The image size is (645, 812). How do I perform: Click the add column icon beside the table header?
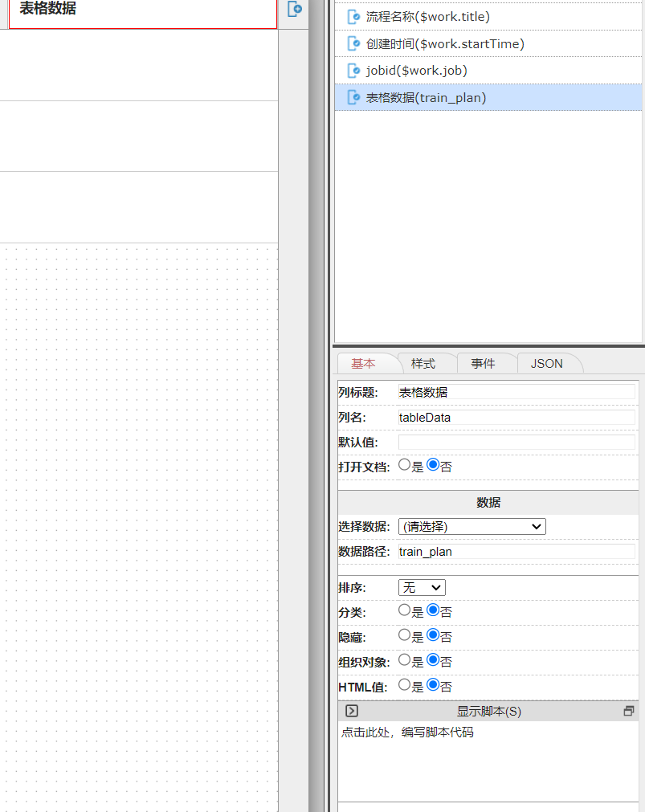[x=294, y=9]
